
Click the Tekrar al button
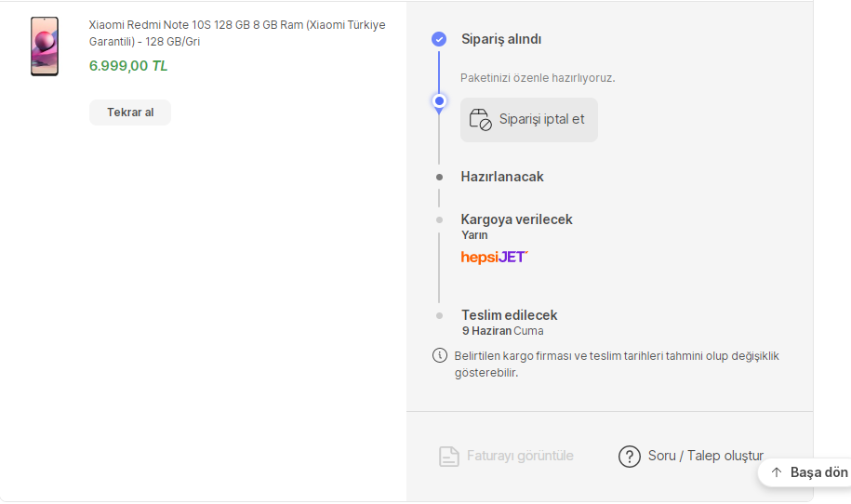[x=130, y=113]
